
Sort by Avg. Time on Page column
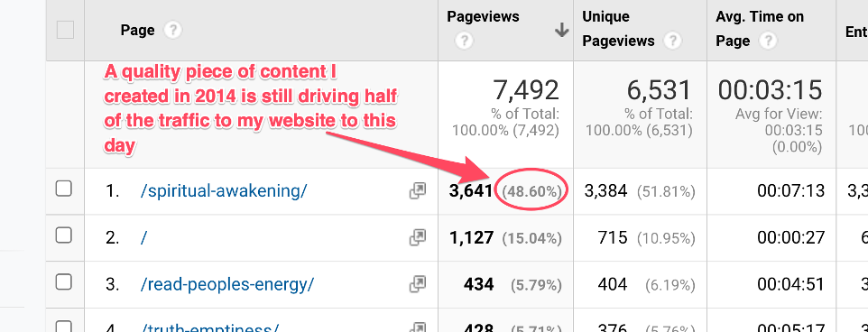[x=760, y=29]
